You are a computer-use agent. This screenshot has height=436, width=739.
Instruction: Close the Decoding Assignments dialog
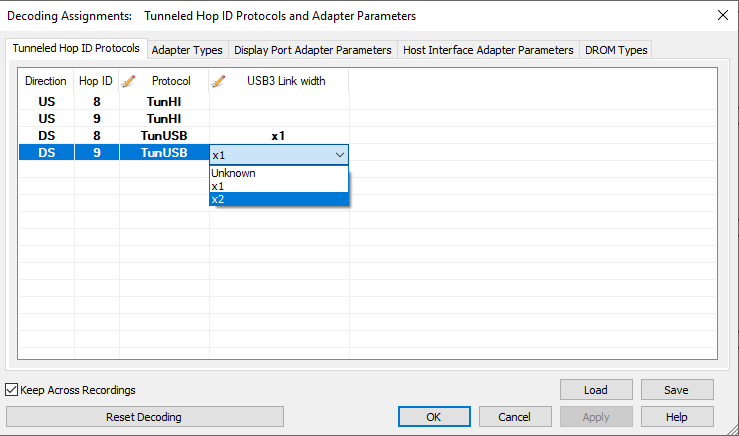tap(723, 15)
